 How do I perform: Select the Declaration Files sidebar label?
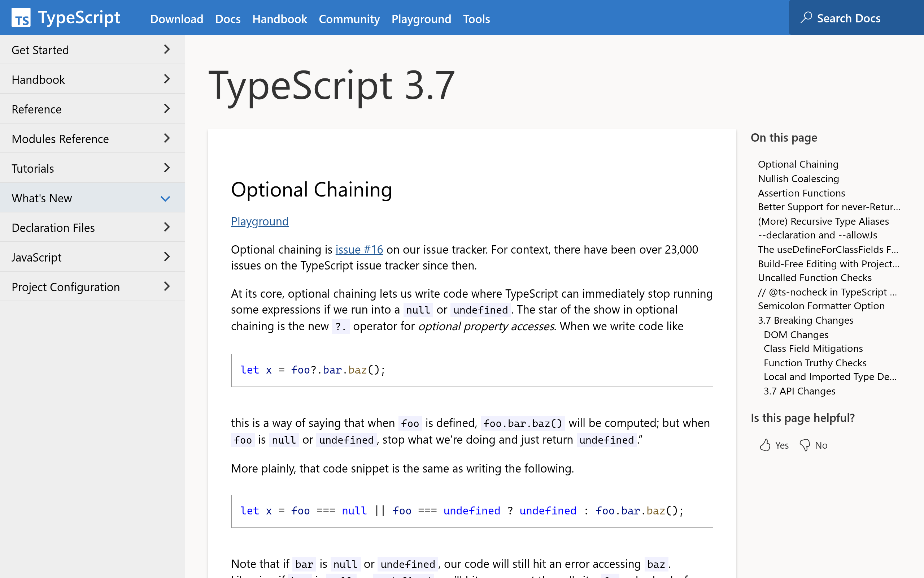tap(53, 228)
